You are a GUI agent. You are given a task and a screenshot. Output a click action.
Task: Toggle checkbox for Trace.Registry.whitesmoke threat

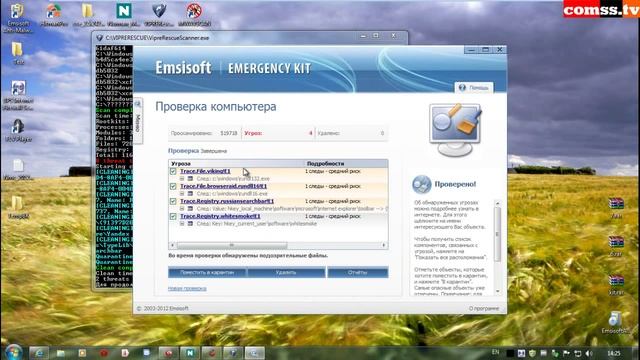click(x=173, y=216)
